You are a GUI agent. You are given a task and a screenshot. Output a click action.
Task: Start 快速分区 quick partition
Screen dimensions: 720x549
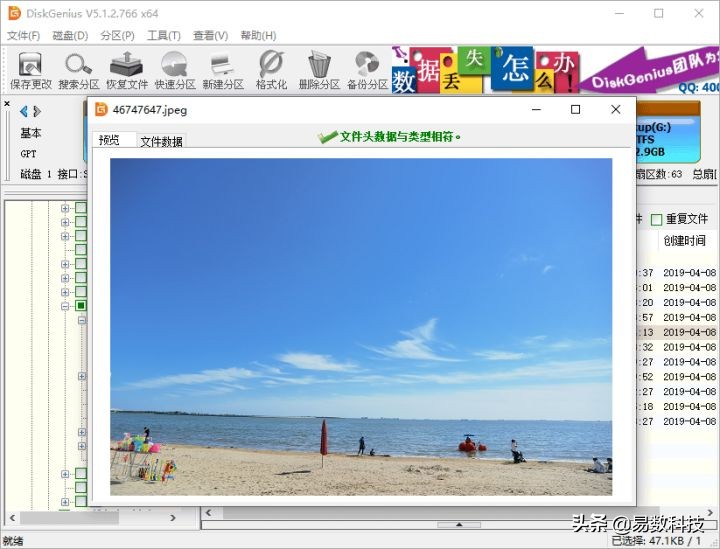175,70
